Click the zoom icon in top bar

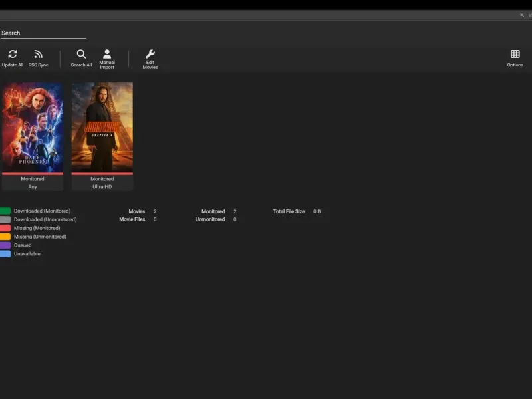pyautogui.click(x=522, y=15)
